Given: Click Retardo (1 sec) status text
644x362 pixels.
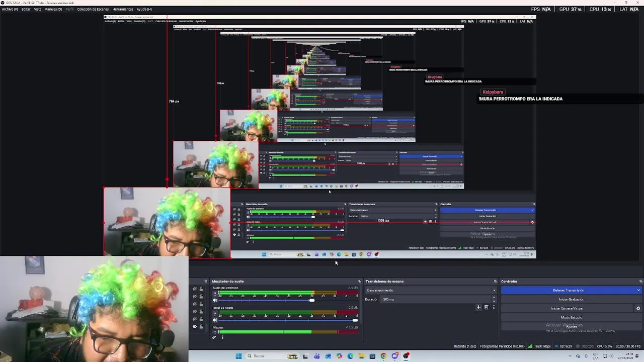Looking at the screenshot, I should [465, 346].
